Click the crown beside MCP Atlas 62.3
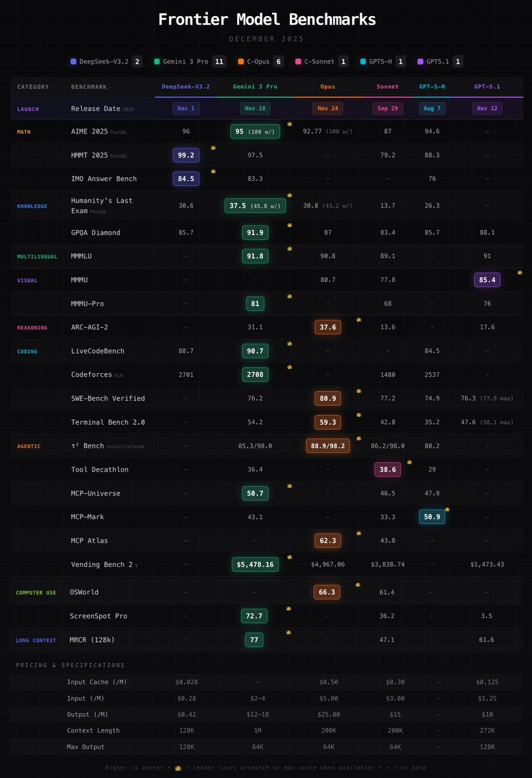The image size is (532, 778). coord(358,533)
